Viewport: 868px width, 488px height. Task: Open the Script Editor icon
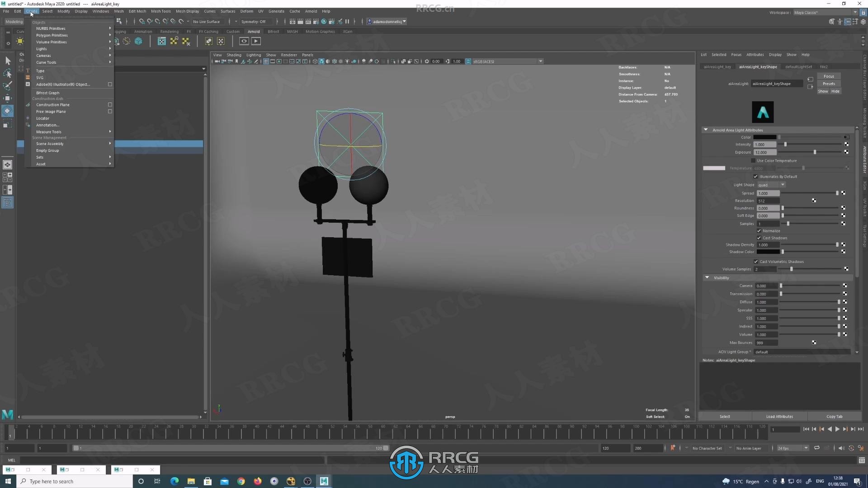click(862, 460)
